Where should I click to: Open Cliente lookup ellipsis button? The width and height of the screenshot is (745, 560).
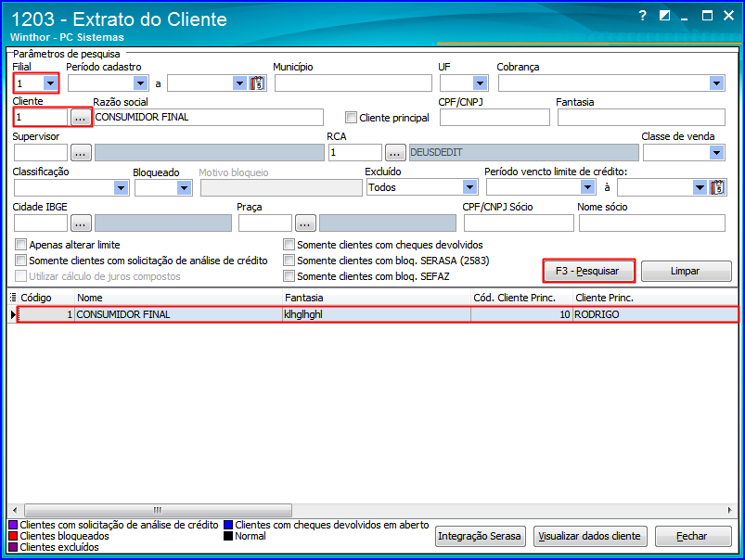(81, 118)
